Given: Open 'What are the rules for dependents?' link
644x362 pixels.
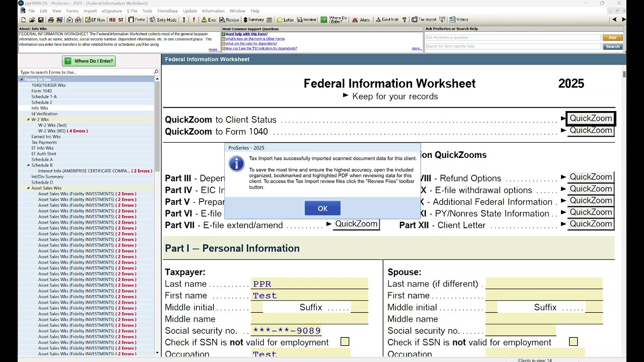Looking at the screenshot, I should [251, 44].
